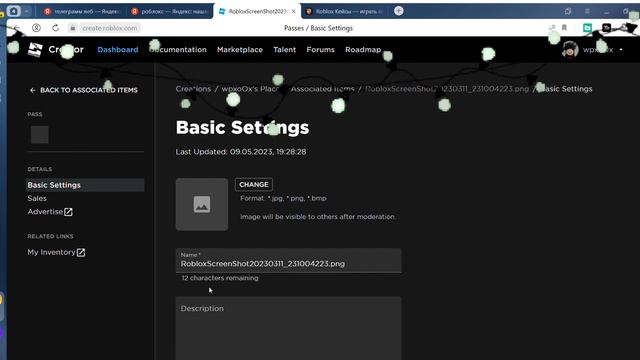Screen dimensions: 640x360
Task: Click the Basic Settings page heading
Action: click(x=242, y=127)
